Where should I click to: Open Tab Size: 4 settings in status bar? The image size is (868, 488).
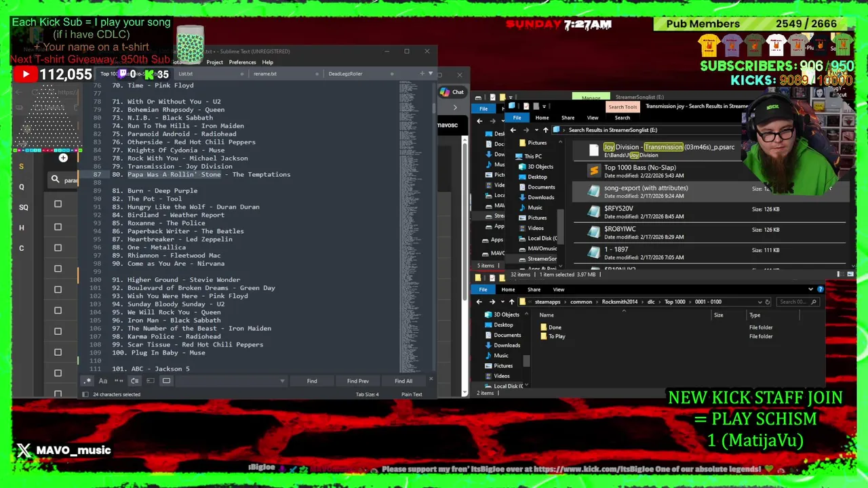(368, 394)
